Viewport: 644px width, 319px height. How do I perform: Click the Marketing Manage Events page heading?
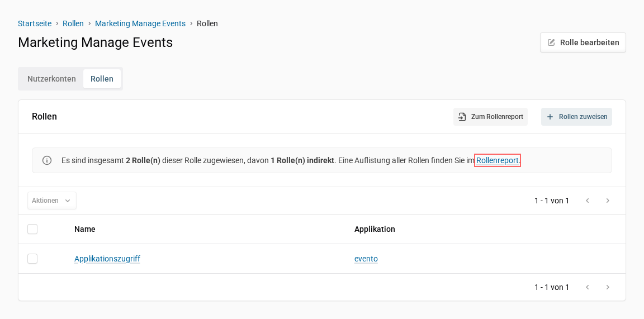(x=95, y=42)
